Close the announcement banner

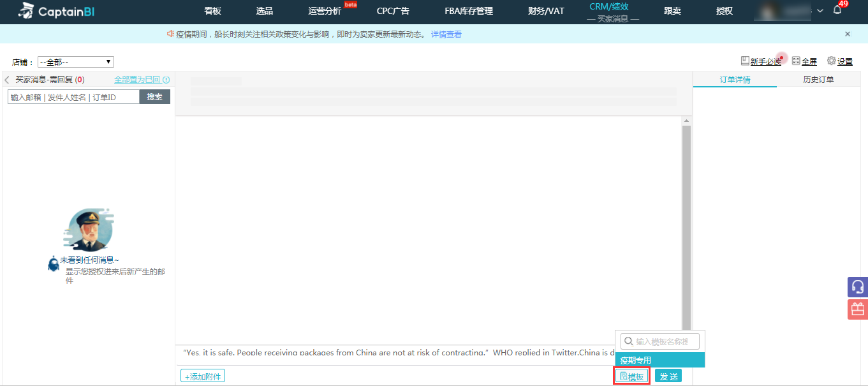click(x=848, y=34)
